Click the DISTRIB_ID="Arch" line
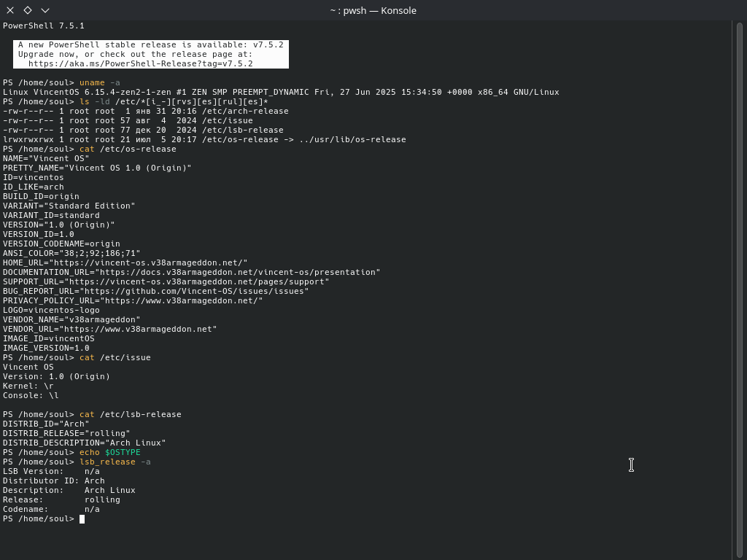Viewport: 747px width, 560px height. (46, 425)
